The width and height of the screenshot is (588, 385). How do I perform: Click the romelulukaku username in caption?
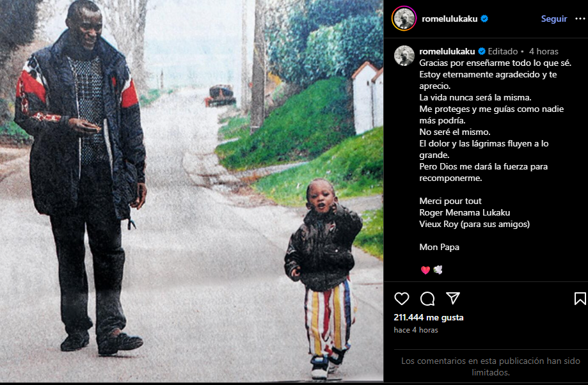(x=447, y=51)
